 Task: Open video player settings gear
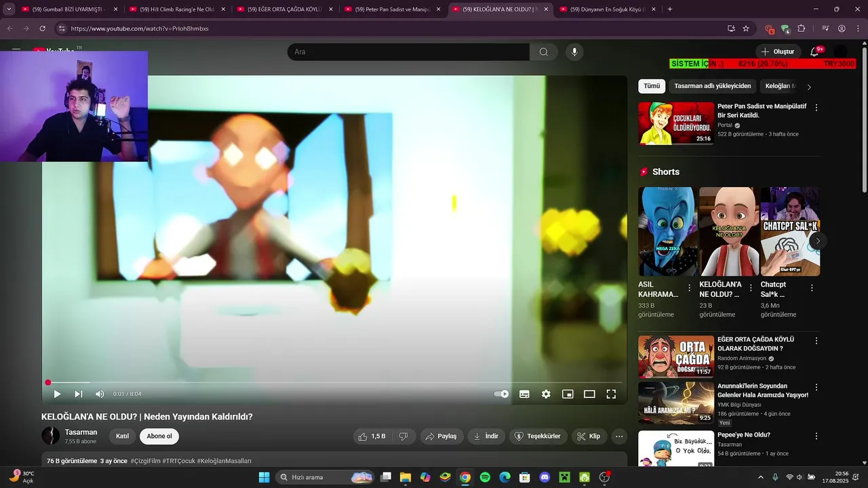pyautogui.click(x=546, y=394)
